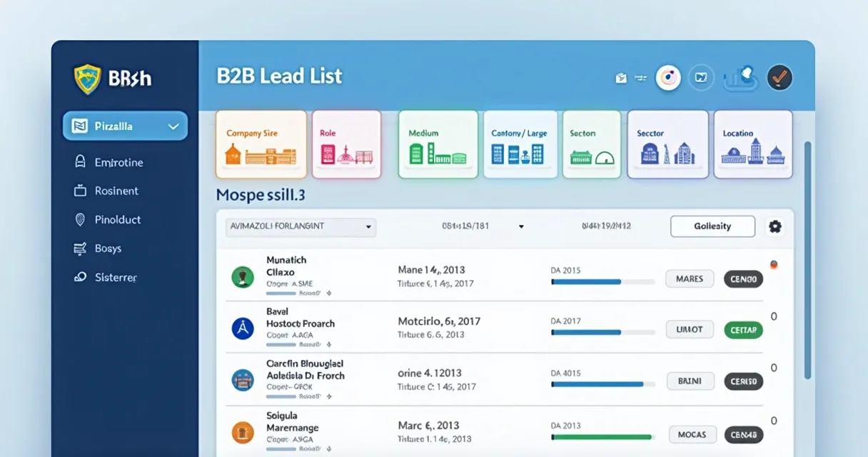Screen dimensions: 868x457
Task: Click the red status dot on first row
Action: coord(774,265)
